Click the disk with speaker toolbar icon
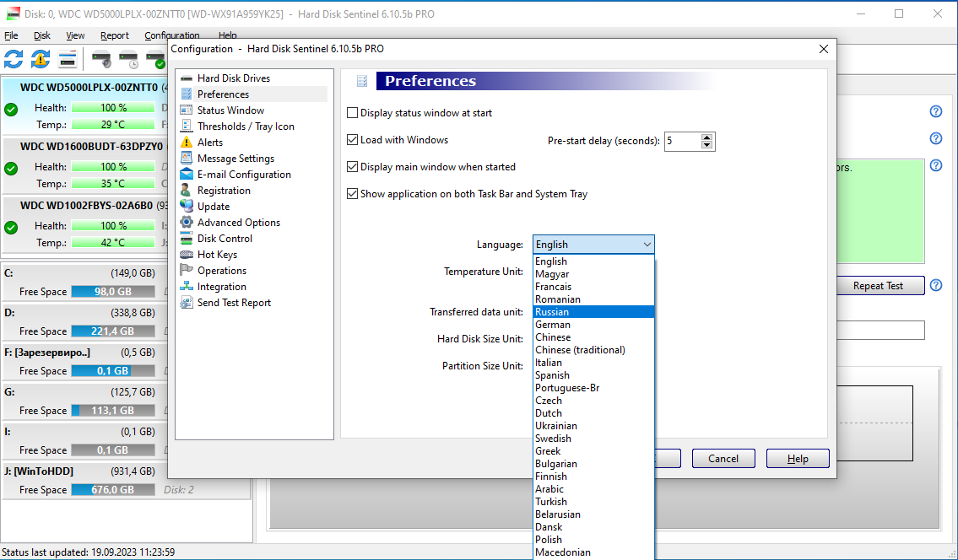The image size is (958, 560). pos(101,59)
